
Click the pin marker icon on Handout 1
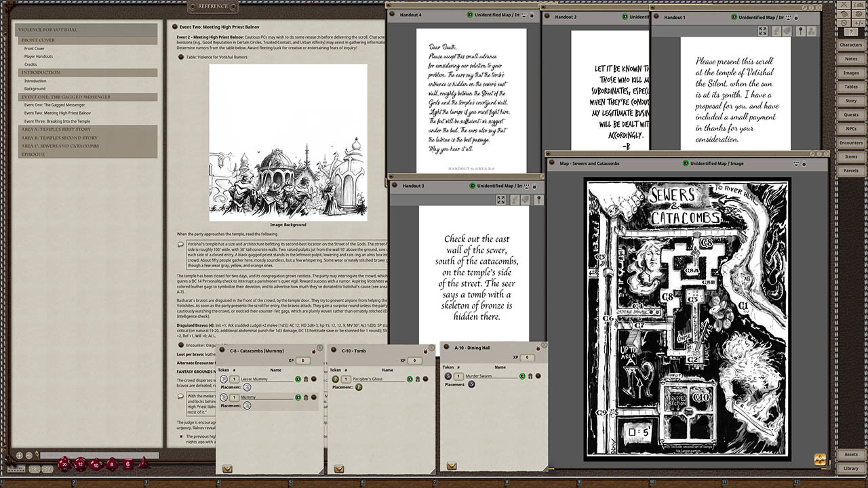(801, 31)
